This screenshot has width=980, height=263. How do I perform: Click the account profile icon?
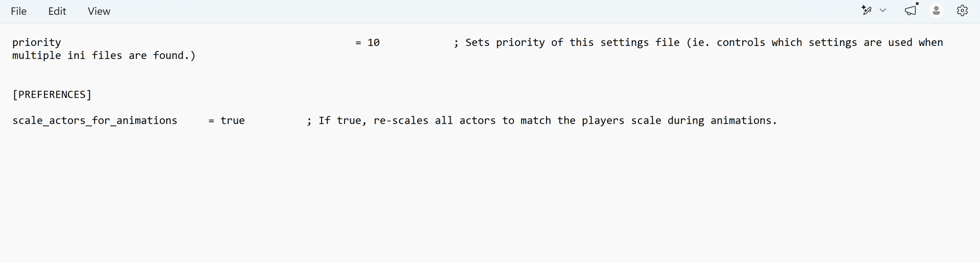tap(937, 10)
